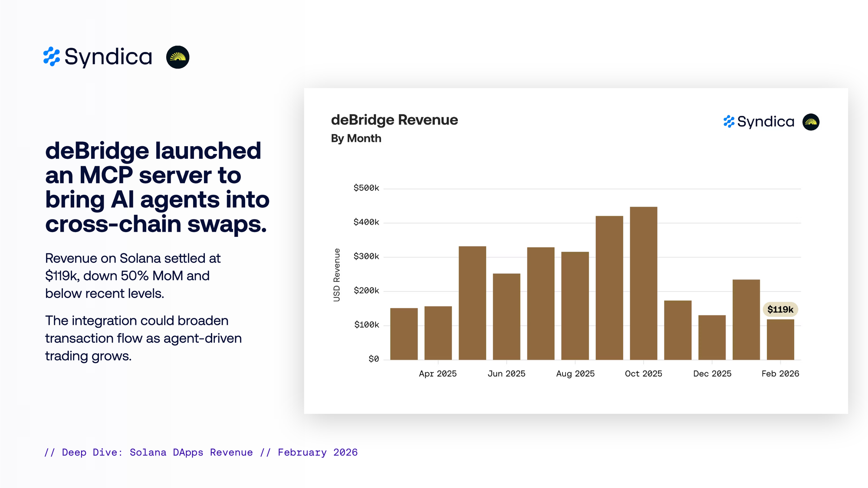868x488 pixels.
Task: Click the $119k value label on chart
Action: click(780, 309)
